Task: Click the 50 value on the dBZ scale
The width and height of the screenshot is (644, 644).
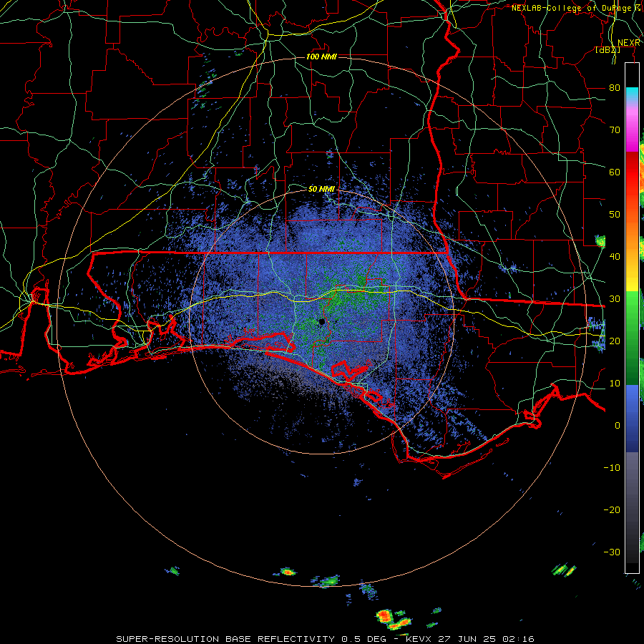Action: click(x=615, y=215)
